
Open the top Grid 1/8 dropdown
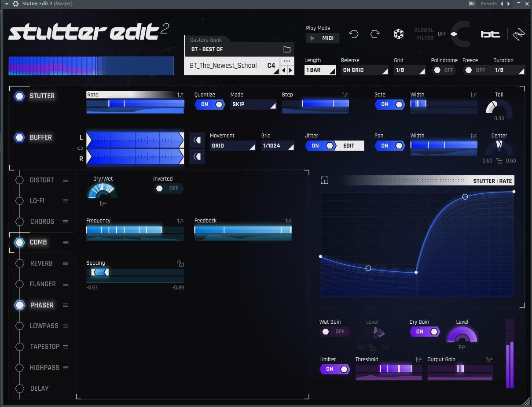coord(410,70)
